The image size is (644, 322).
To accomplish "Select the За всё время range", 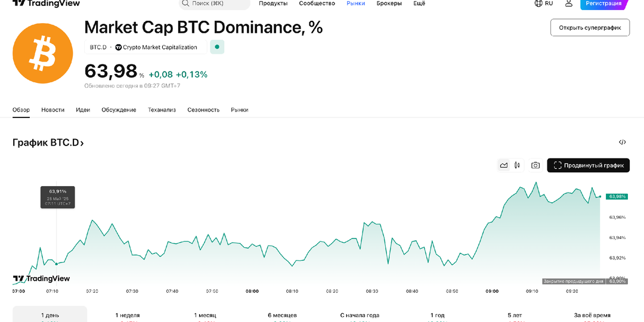I will pos(592,315).
